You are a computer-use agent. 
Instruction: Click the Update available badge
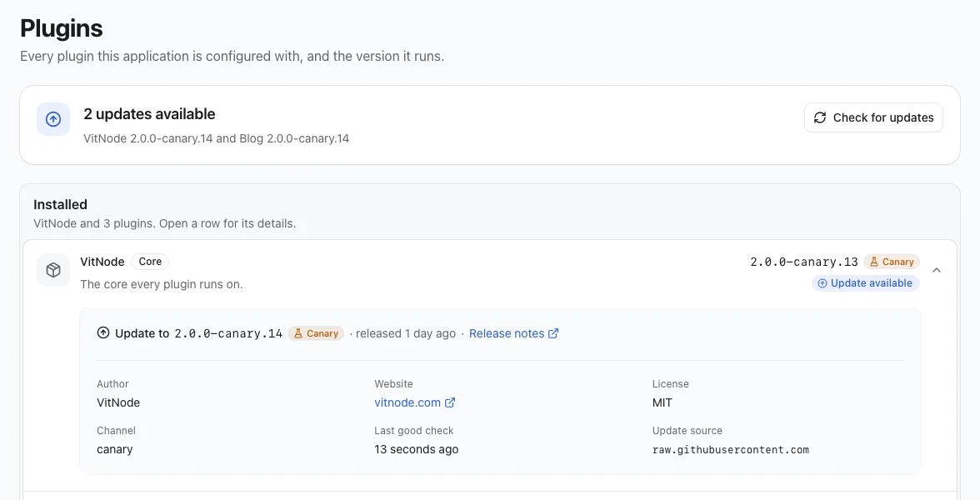coord(866,283)
